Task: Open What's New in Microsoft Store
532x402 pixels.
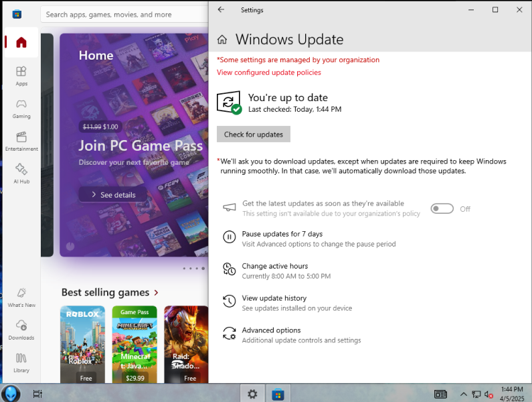Action: pos(21,297)
